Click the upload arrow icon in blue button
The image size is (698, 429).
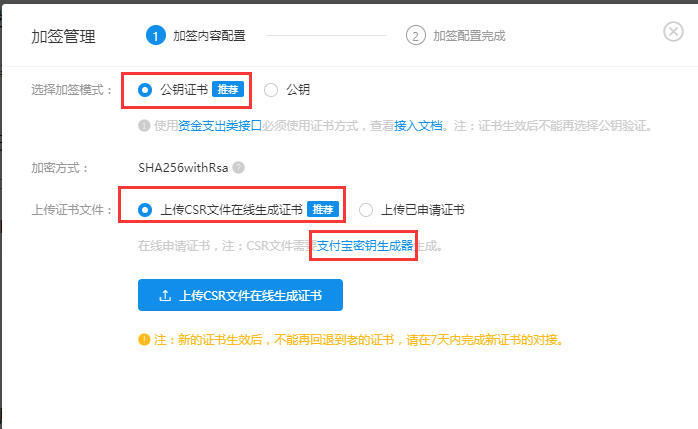[165, 295]
